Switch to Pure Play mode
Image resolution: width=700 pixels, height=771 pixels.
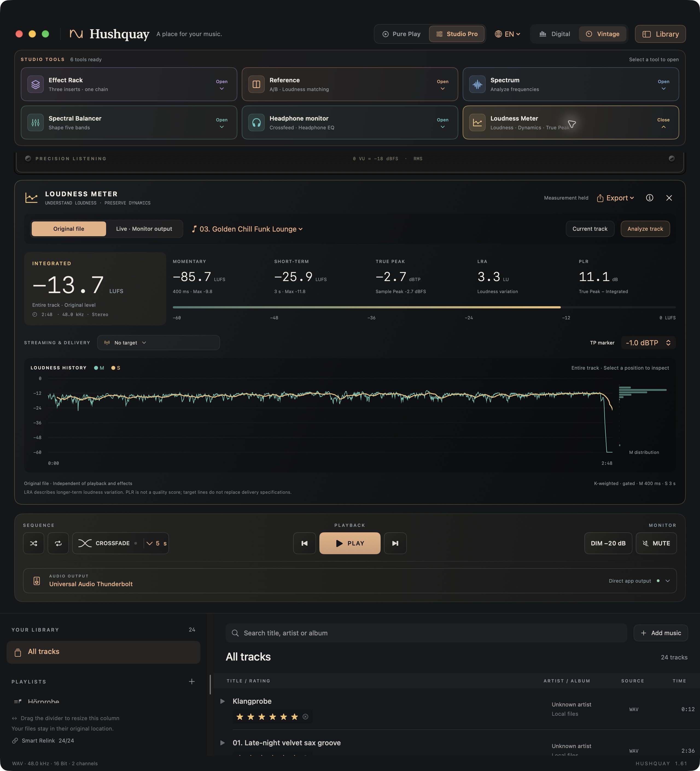402,34
